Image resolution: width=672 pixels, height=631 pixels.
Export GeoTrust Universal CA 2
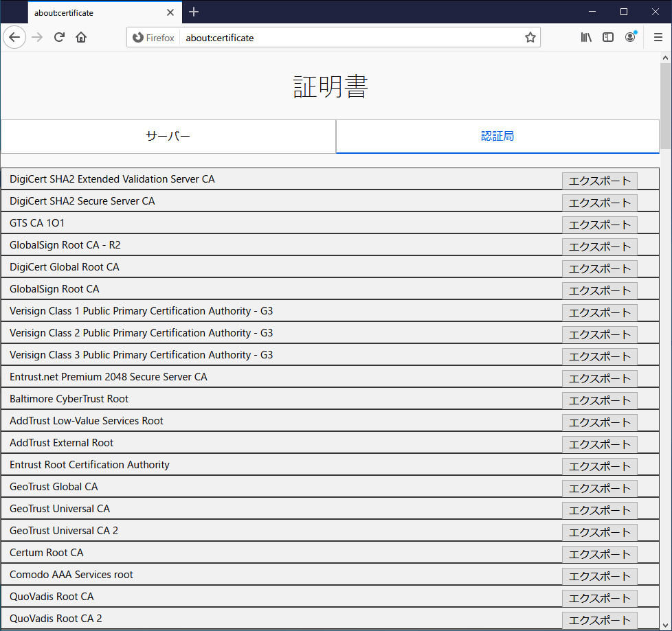600,533
